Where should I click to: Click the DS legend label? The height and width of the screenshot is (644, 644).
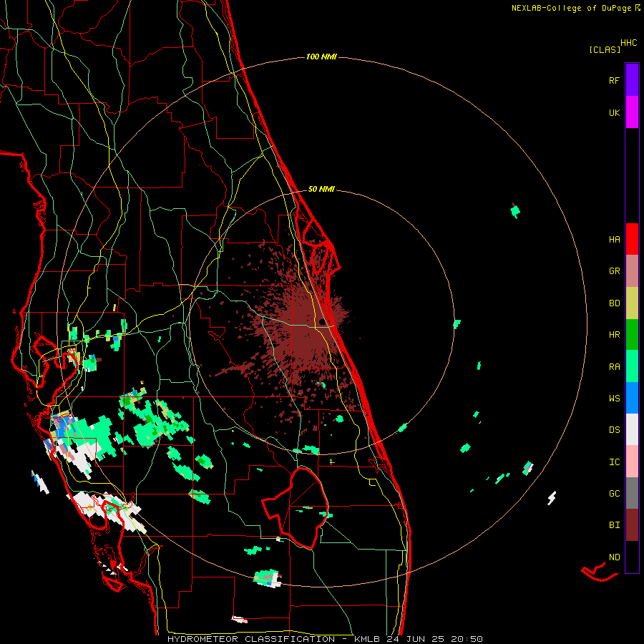(614, 430)
